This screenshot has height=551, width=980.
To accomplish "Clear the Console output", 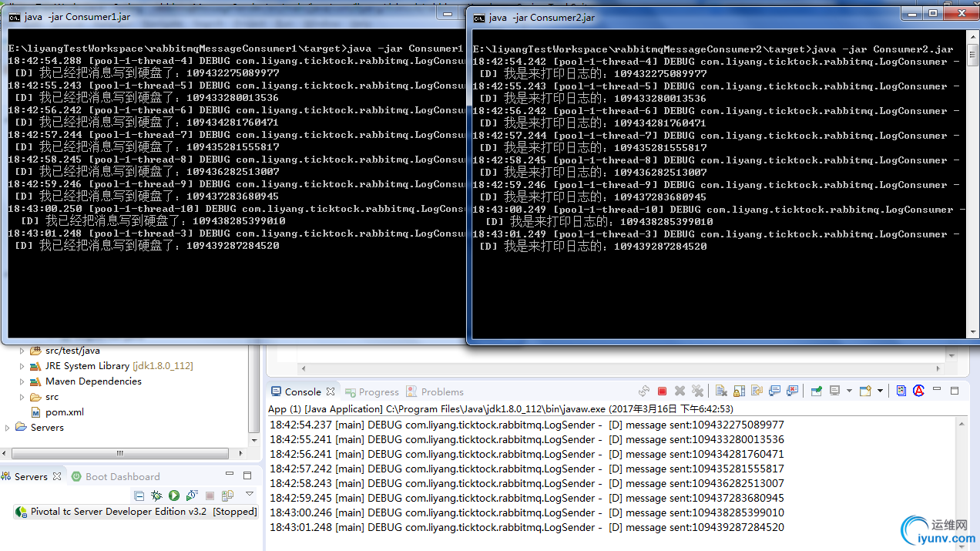I will point(721,391).
